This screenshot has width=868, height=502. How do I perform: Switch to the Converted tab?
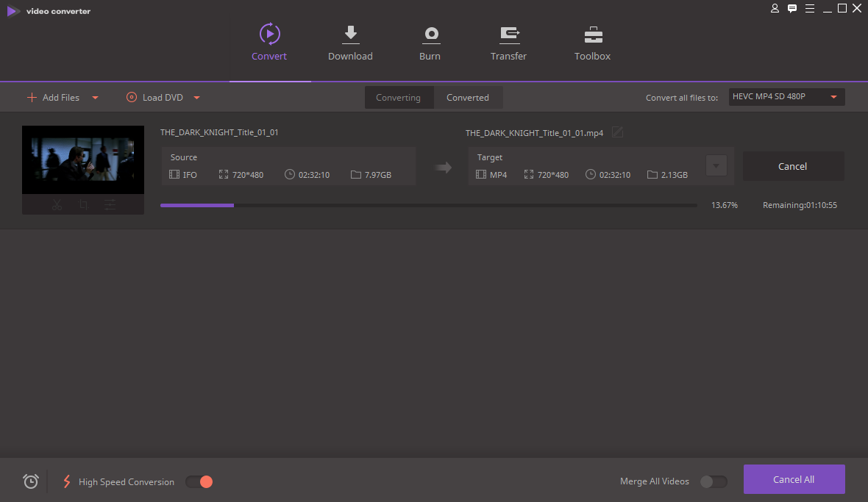(x=468, y=97)
